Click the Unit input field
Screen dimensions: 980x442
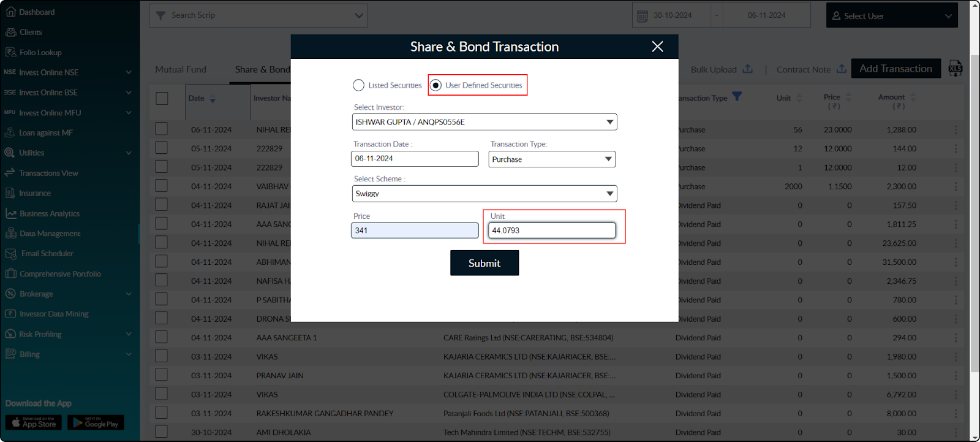(552, 231)
